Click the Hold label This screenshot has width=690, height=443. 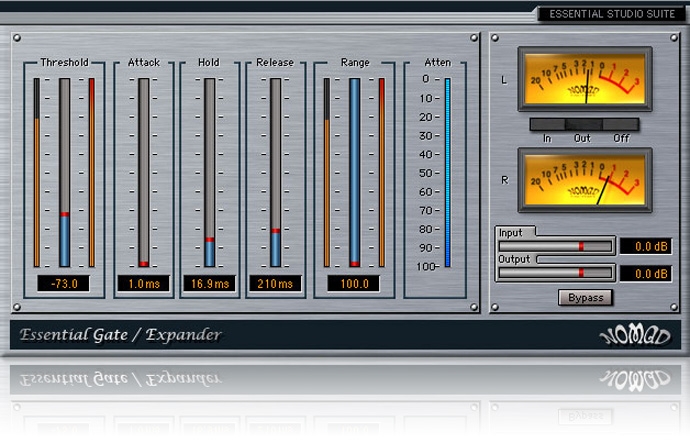tap(209, 62)
